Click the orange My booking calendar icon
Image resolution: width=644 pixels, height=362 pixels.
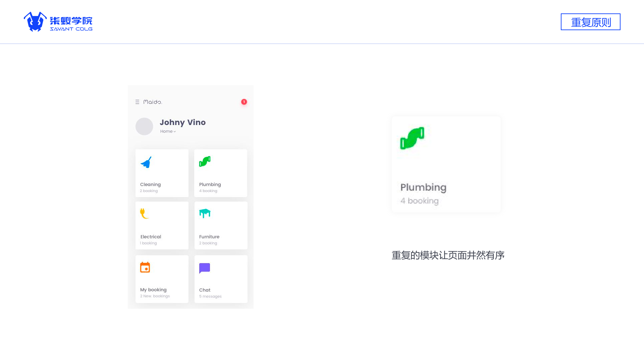tap(145, 267)
